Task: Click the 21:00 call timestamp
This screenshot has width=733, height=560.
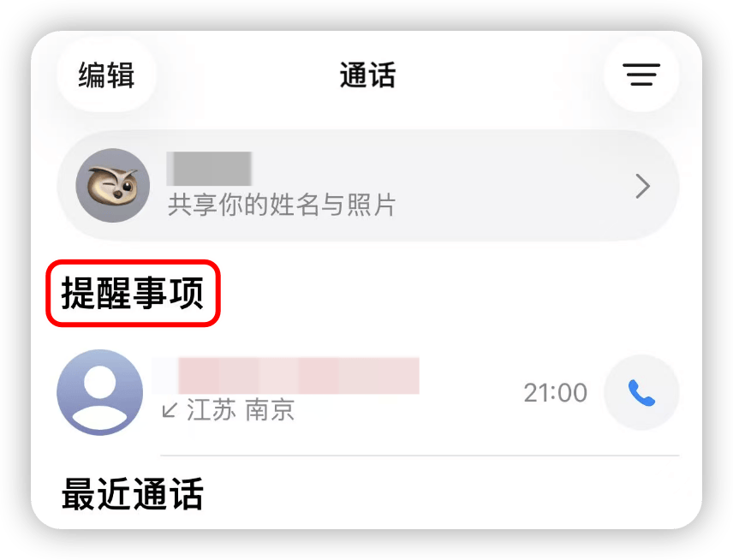Action: (x=556, y=393)
